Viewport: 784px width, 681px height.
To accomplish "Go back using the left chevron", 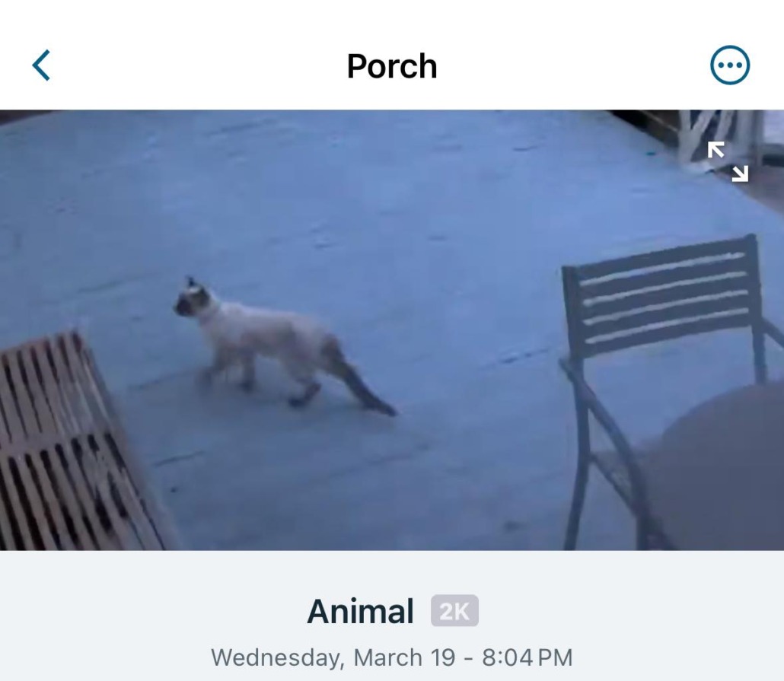I will [41, 65].
